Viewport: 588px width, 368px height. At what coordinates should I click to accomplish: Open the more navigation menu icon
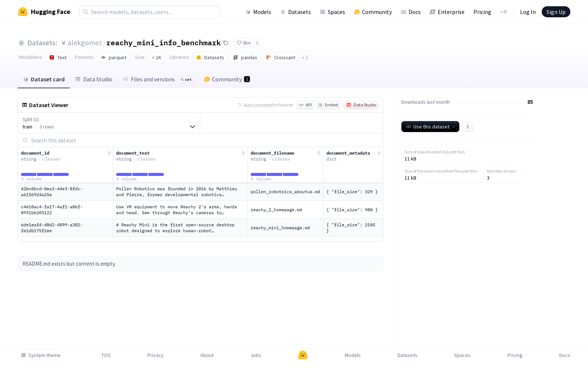tap(503, 12)
